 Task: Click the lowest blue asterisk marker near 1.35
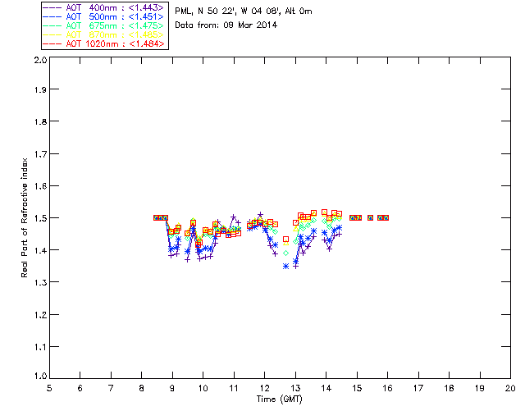(285, 267)
